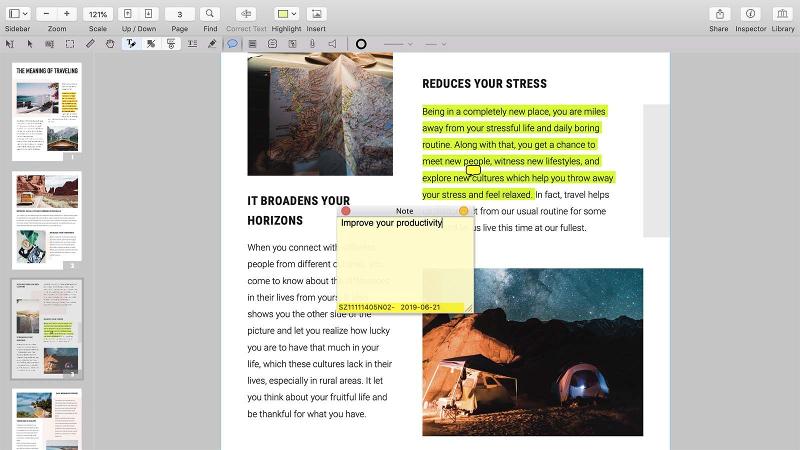Toggle the strikethrough markup tool

point(171,44)
